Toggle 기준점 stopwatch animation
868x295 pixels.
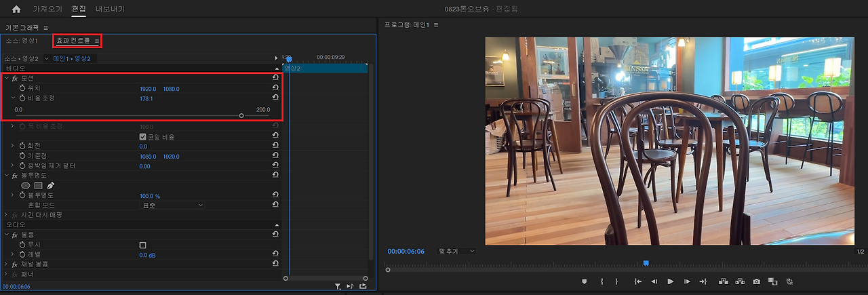(22, 156)
